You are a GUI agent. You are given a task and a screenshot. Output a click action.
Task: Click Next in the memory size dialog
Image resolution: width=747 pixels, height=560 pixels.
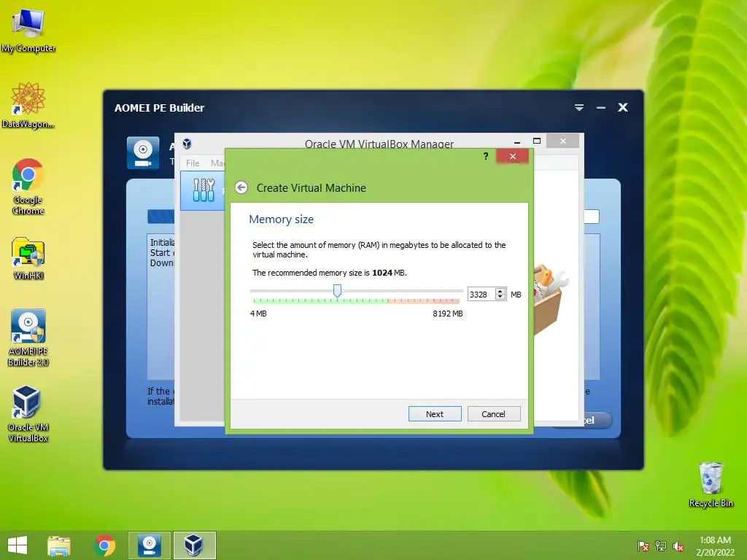(x=435, y=414)
